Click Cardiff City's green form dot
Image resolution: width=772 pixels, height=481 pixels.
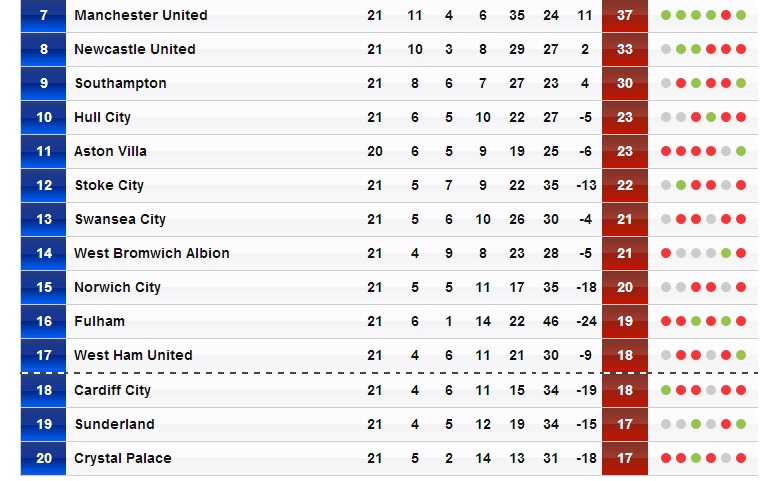click(x=666, y=390)
